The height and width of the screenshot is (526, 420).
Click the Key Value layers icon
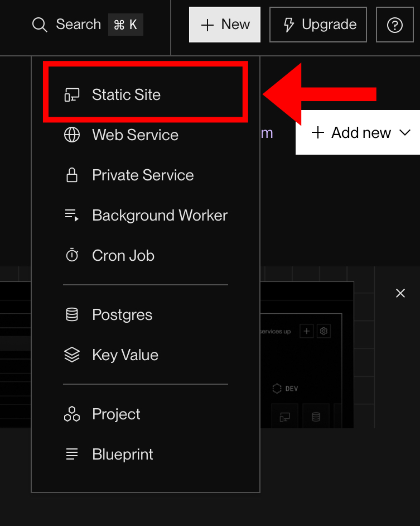tap(72, 355)
